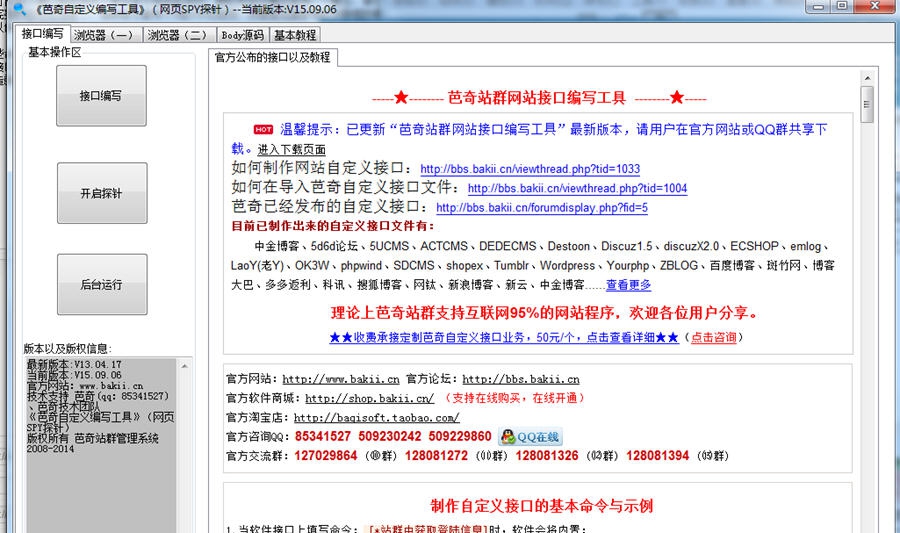Select the 官方公布的接口以及教程 tab
Image resolution: width=900 pixels, height=533 pixels.
pos(273,57)
